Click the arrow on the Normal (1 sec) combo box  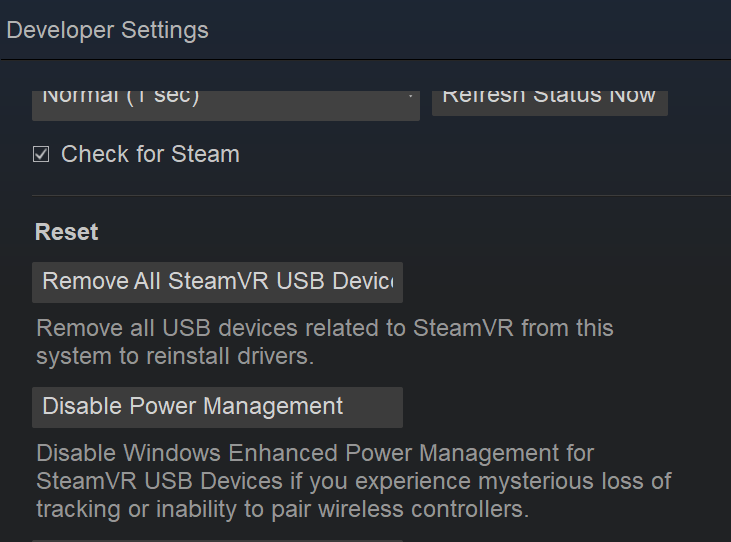[x=411, y=98]
